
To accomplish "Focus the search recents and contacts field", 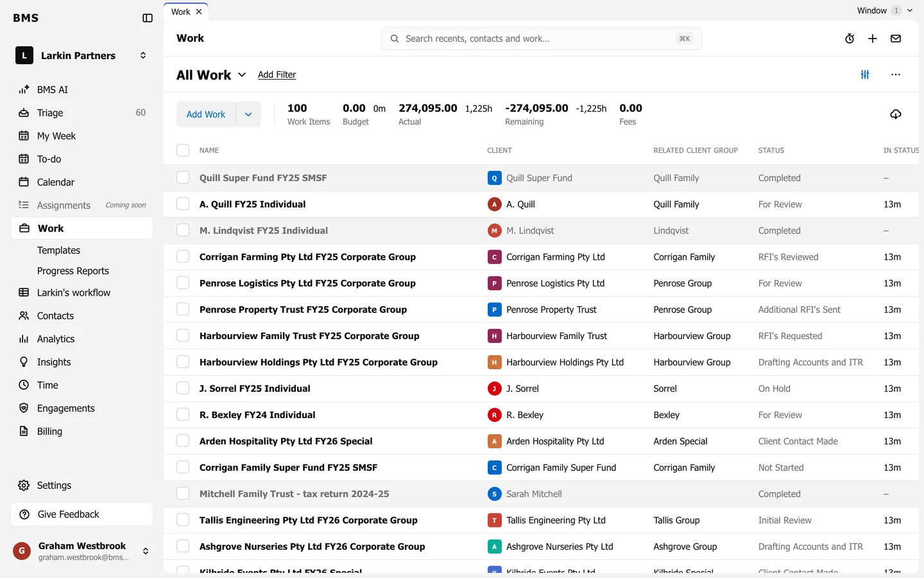I will pyautogui.click(x=542, y=39).
